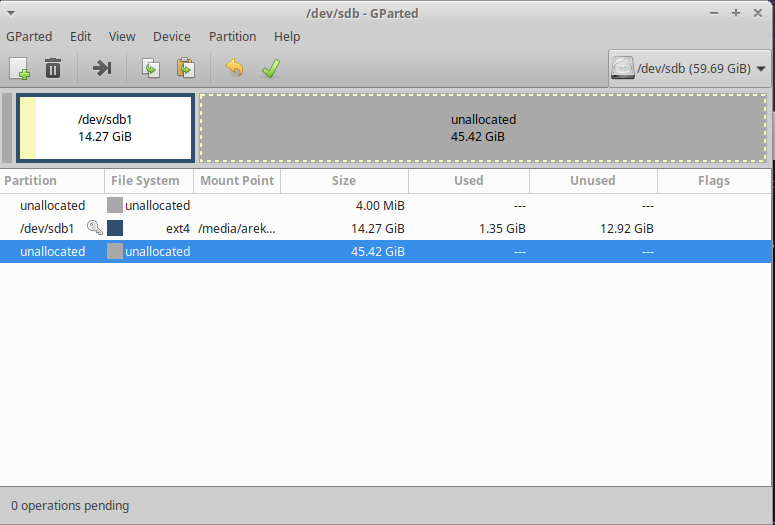Viewport: 775px width, 525px height.
Task: Click the gray swatch in 4.00 MiB row
Action: 115,205
